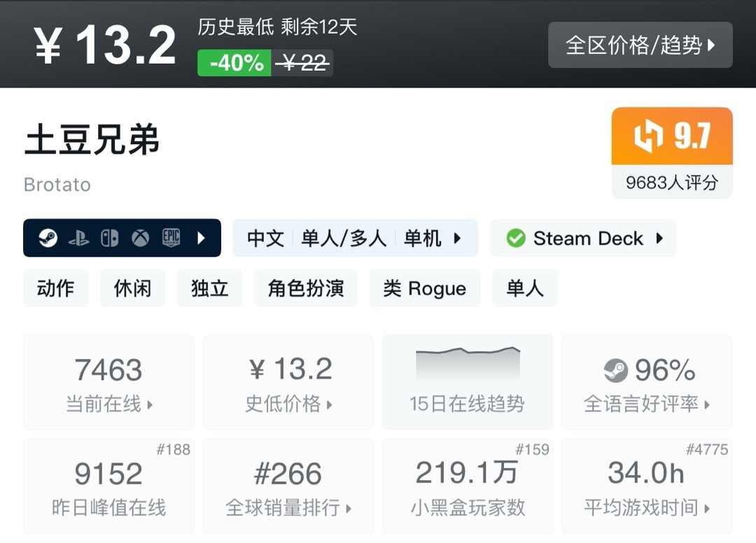Screen dimensions: 756x543
Task: Open 平均游戏时间 34.0h details
Action: pos(647,487)
